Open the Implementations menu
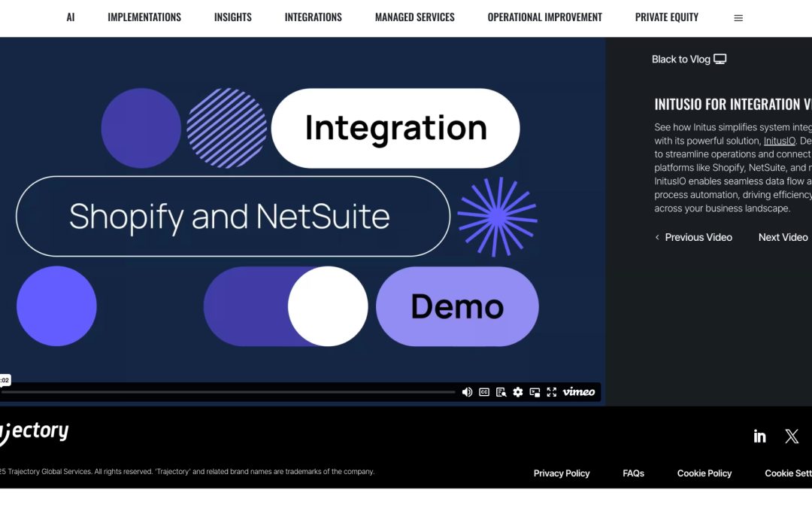Image resolution: width=812 pixels, height=508 pixels. (x=144, y=17)
